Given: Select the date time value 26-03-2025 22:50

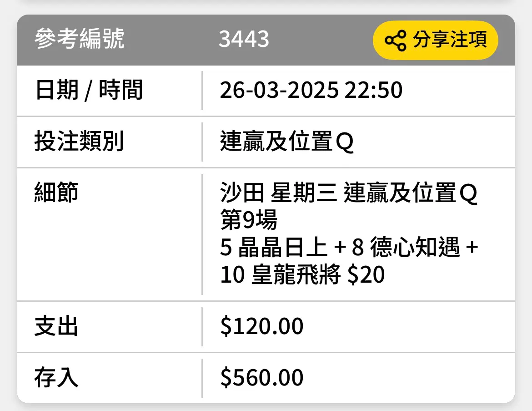Looking at the screenshot, I should coord(311,90).
